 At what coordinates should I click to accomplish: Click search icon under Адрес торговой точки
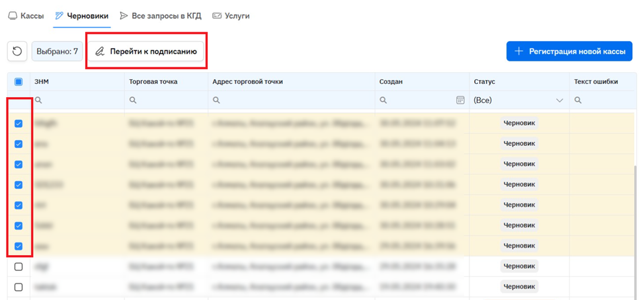(x=216, y=100)
